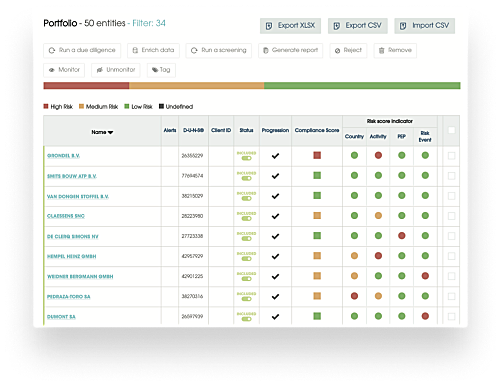Viewport: 501px width, 386px height.
Task: Toggle Included switch for Dumont SA
Action: (247, 319)
